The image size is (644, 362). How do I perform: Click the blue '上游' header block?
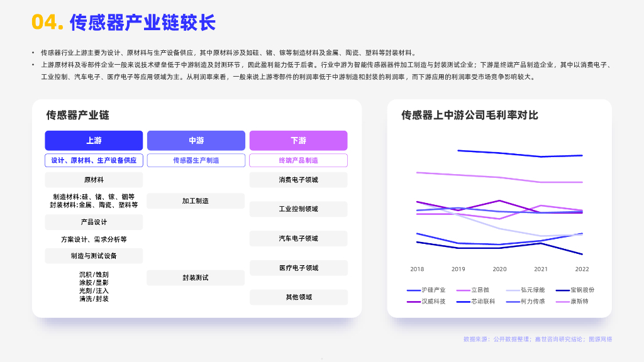(94, 140)
